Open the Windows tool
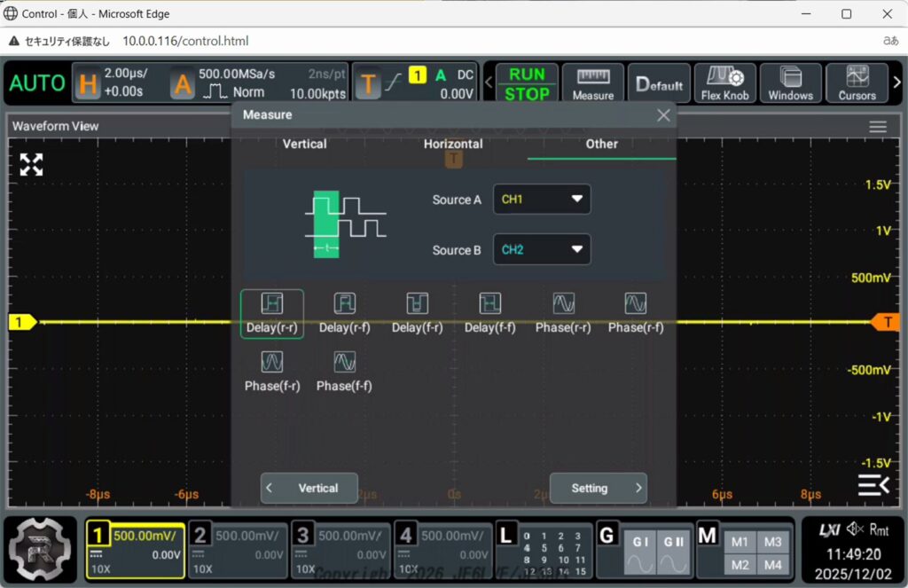The image size is (908, 588). 790,83
